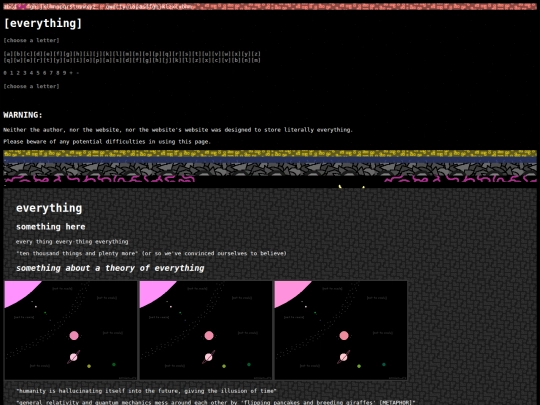Click the [w] link in the alphabetical row
This screenshot has width=540, height=405.
(226, 54)
